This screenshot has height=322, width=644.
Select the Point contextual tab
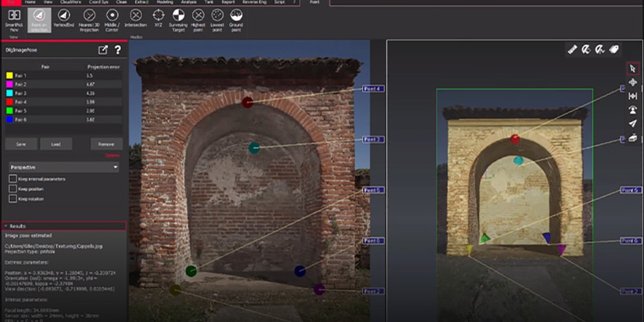tap(315, 3)
